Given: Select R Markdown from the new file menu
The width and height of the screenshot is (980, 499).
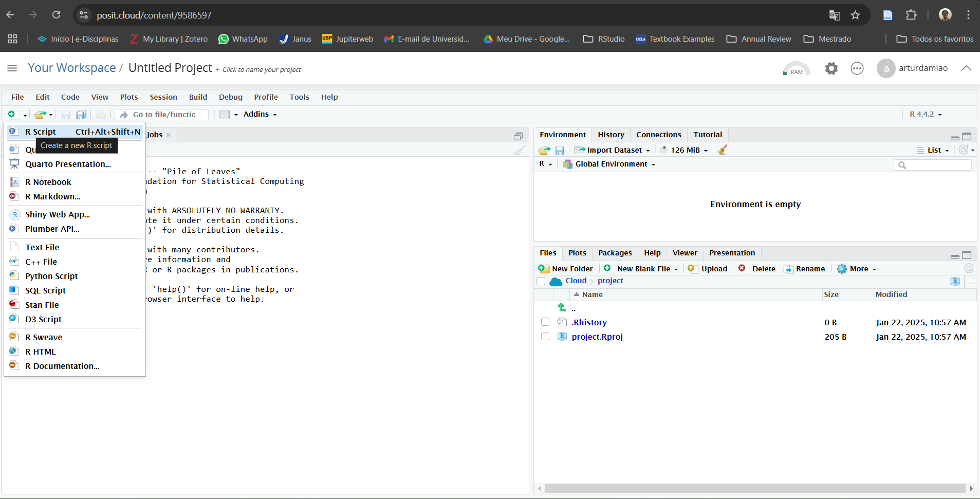Looking at the screenshot, I should 52,196.
